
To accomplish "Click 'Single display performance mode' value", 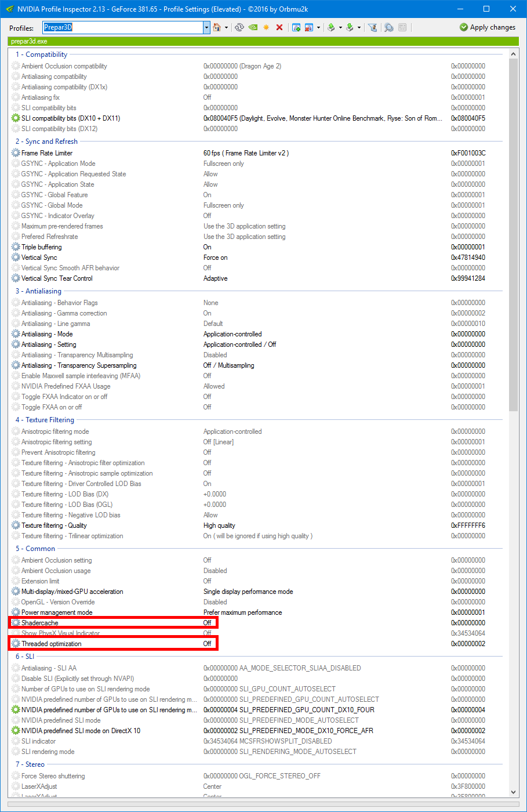I will pyautogui.click(x=248, y=592).
